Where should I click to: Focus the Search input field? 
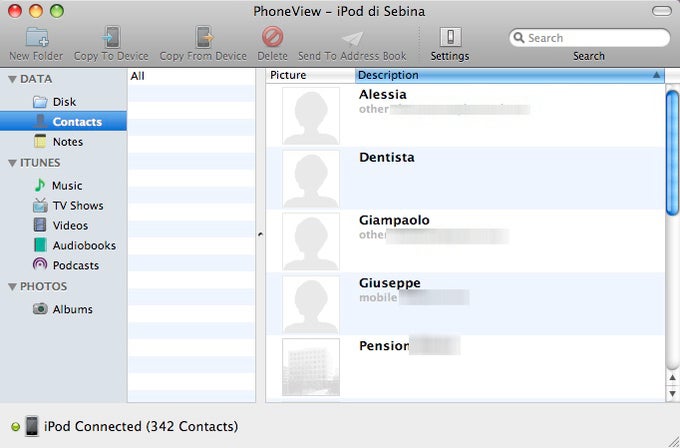pyautogui.click(x=589, y=38)
